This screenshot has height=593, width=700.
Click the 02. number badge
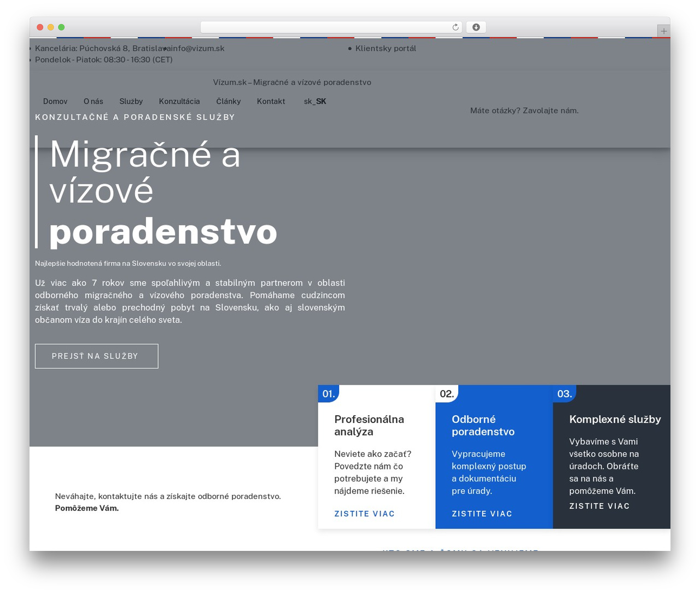[447, 394]
